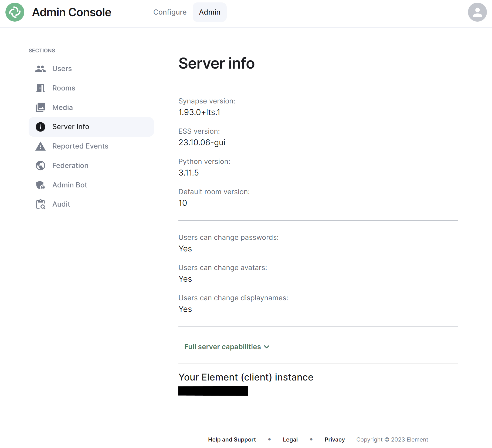Click Python version value 3.11.5
This screenshot has width=492, height=448.
[x=189, y=173]
